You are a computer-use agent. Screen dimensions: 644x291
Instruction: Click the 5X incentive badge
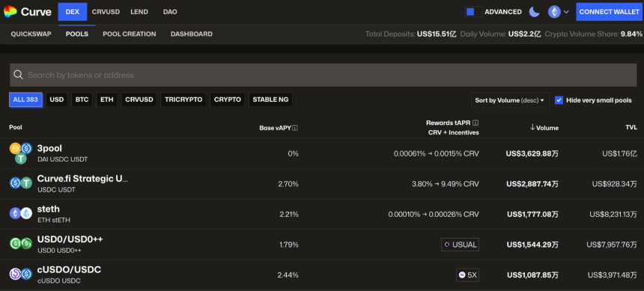click(x=467, y=275)
